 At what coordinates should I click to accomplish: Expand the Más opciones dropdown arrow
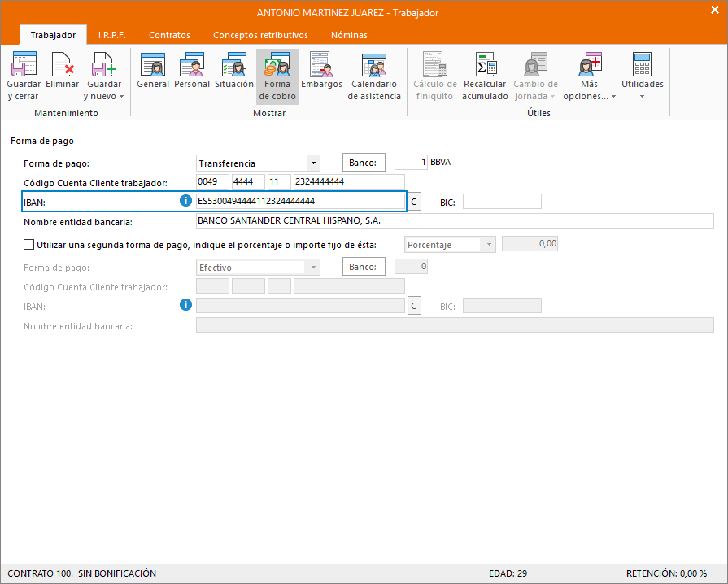pos(613,97)
